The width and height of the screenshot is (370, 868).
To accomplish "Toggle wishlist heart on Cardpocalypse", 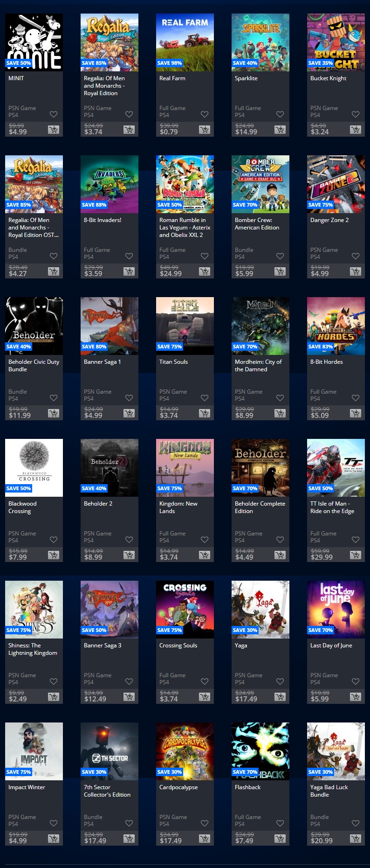I will [x=205, y=823].
